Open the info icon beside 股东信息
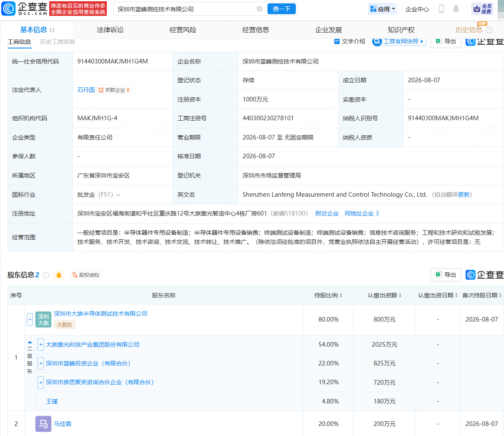This screenshot has width=504, height=436. pyautogui.click(x=46, y=275)
